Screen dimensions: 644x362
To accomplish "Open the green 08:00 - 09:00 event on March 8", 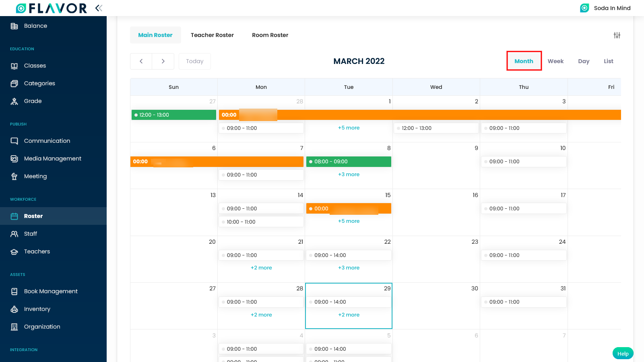I will (349, 162).
